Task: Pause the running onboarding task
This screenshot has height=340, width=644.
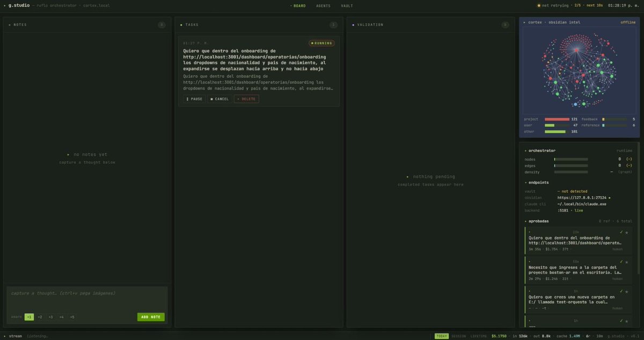Action: [x=194, y=99]
